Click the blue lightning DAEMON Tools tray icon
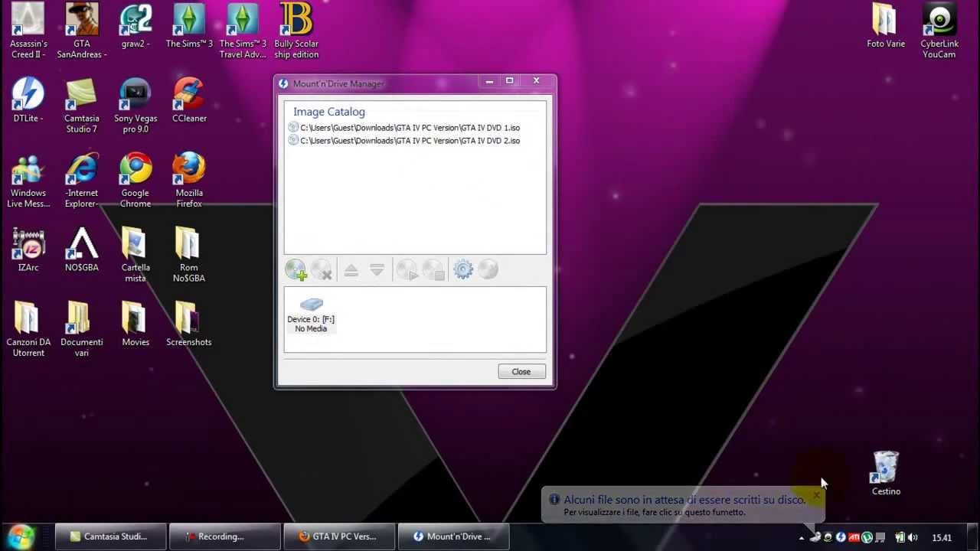Image resolution: width=980 pixels, height=551 pixels. pos(841,537)
